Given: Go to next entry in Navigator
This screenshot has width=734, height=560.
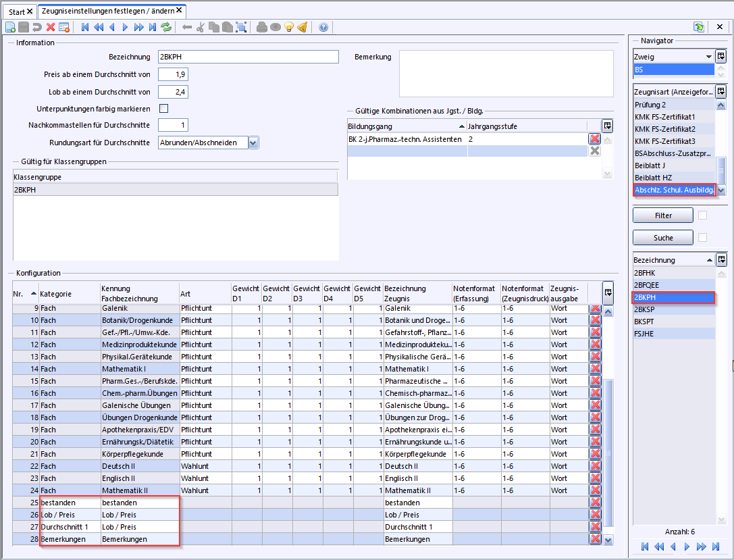Looking at the screenshot, I should pyautogui.click(x=687, y=546).
